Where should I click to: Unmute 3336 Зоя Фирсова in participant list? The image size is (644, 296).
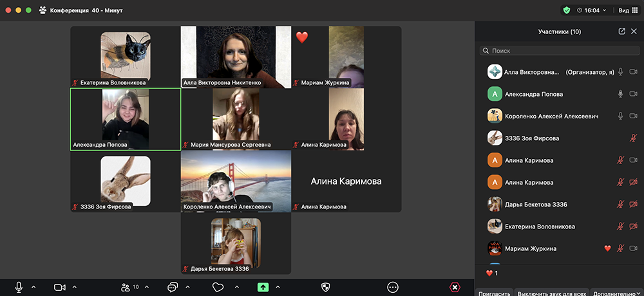[x=633, y=138]
